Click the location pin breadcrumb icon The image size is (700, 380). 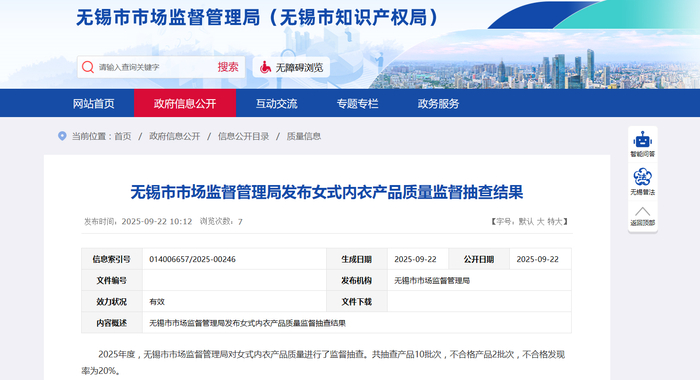point(62,136)
